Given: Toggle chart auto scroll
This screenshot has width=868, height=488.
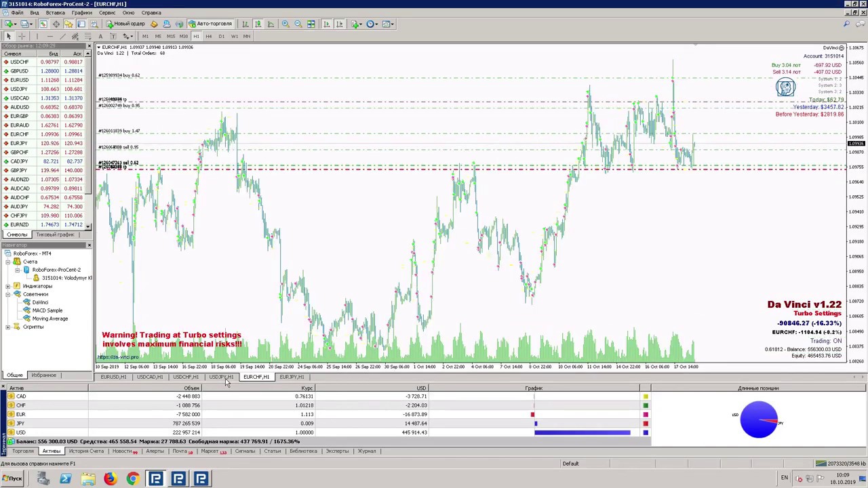Looking at the screenshot, I should [326, 24].
